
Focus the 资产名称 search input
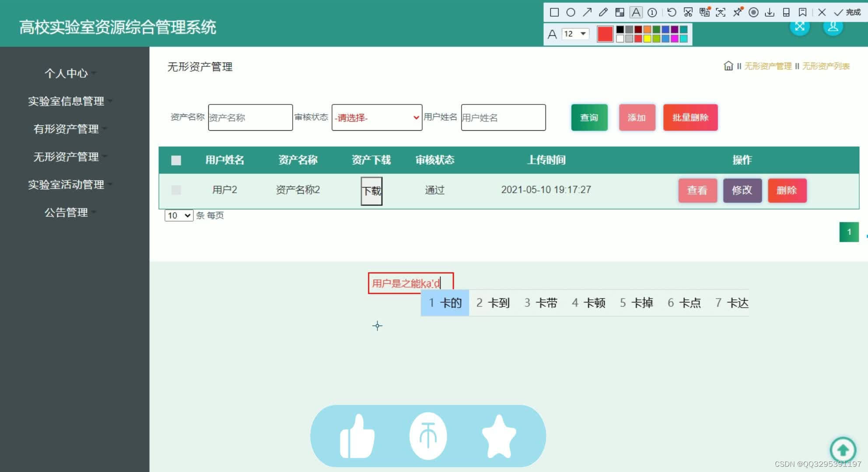click(250, 118)
